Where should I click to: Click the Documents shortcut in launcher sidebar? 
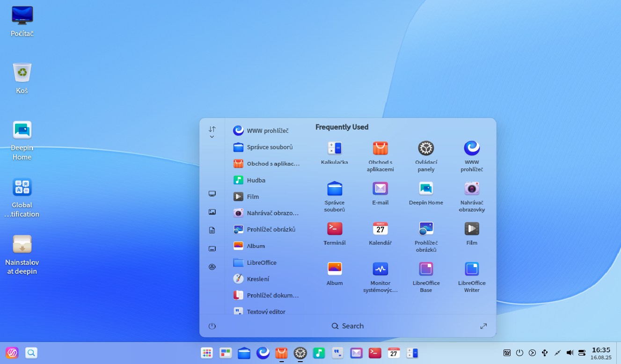212,230
